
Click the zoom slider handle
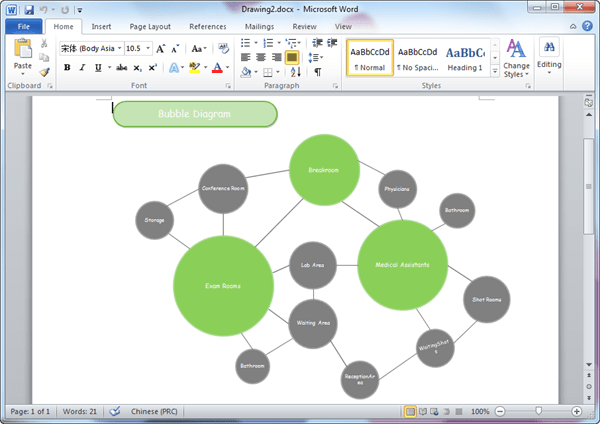coord(538,411)
